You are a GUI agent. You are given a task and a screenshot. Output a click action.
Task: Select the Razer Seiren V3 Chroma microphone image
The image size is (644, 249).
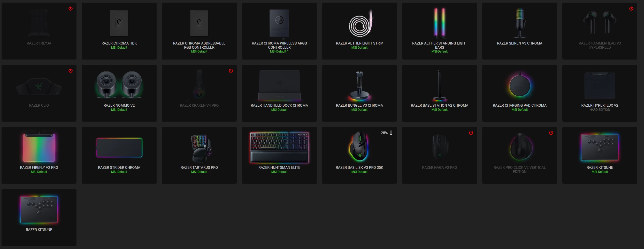(520, 23)
